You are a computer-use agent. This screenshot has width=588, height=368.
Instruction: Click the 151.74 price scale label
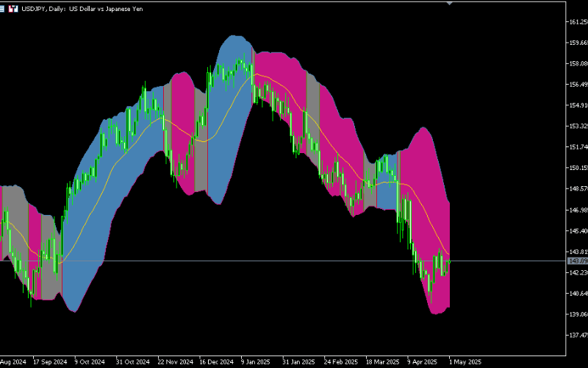coord(578,146)
